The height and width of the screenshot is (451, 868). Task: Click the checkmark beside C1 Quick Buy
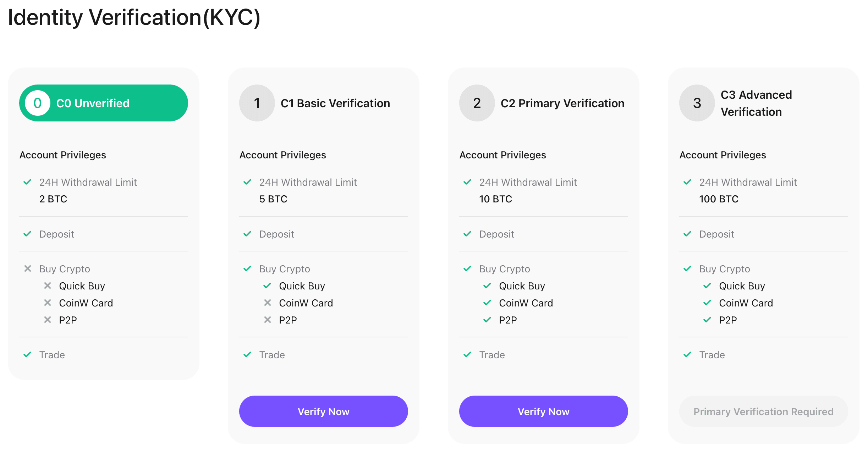[x=268, y=286]
